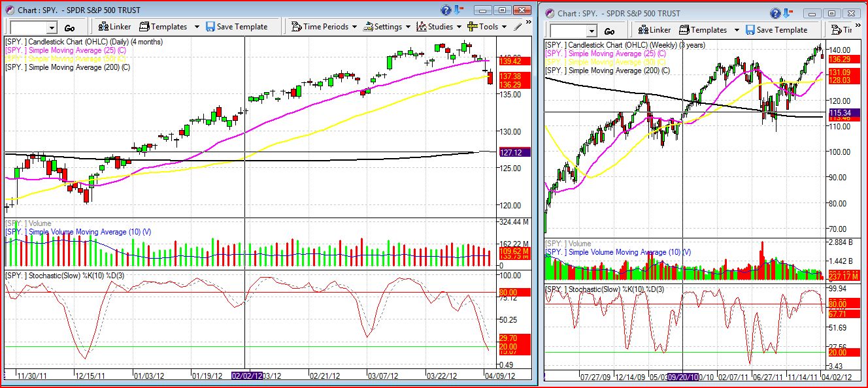Click the 237.17 M volume tag in weekly chart
This screenshot has height=388, width=868.
coord(843,275)
